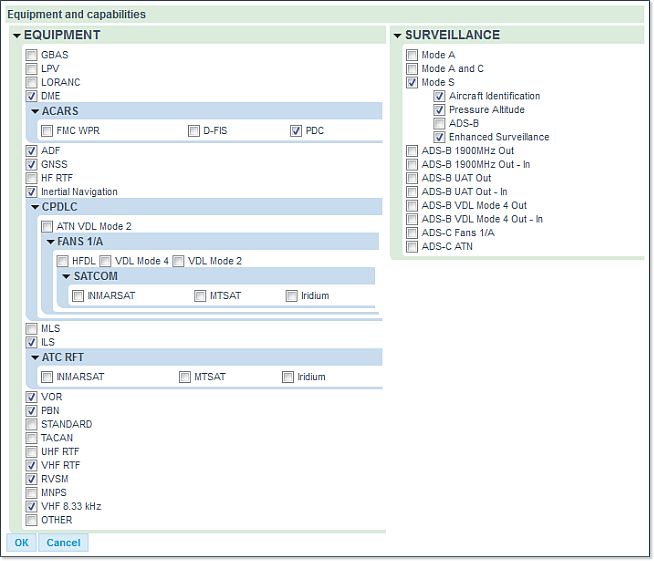Image resolution: width=654 pixels, height=561 pixels.
Task: Collapse the EQUIPMENT section
Action: (17, 36)
